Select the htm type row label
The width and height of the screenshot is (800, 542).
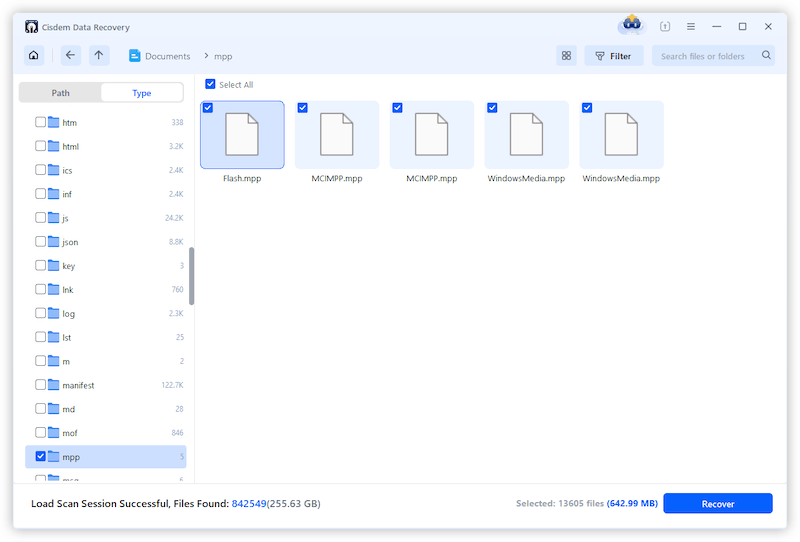click(69, 122)
